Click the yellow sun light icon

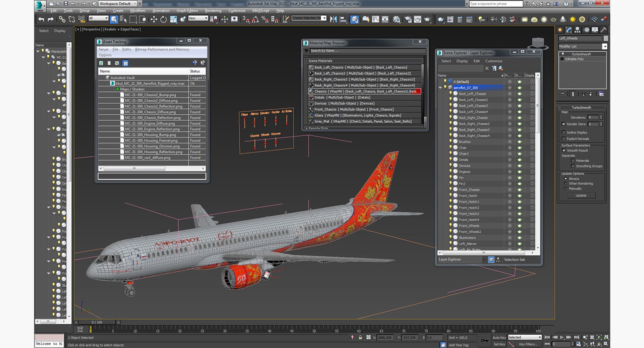(573, 19)
